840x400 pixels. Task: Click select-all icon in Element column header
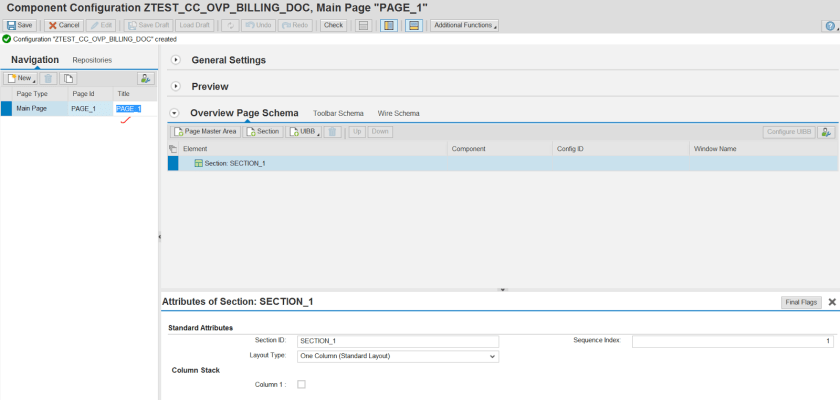173,148
